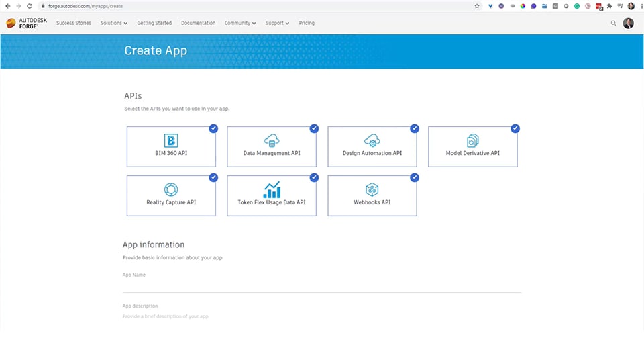Uncheck the Design Automation API checkmark
This screenshot has height=358, width=644.
415,128
